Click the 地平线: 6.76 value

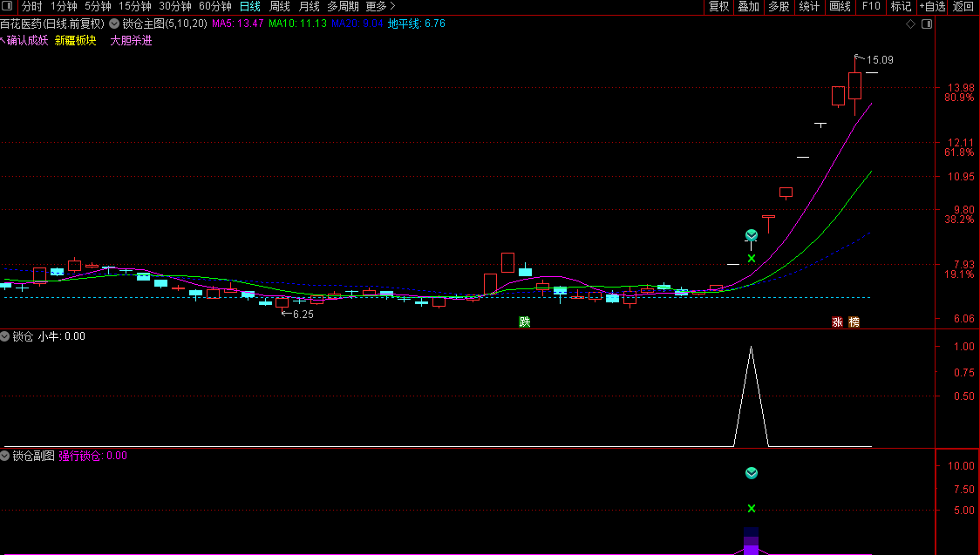click(417, 24)
